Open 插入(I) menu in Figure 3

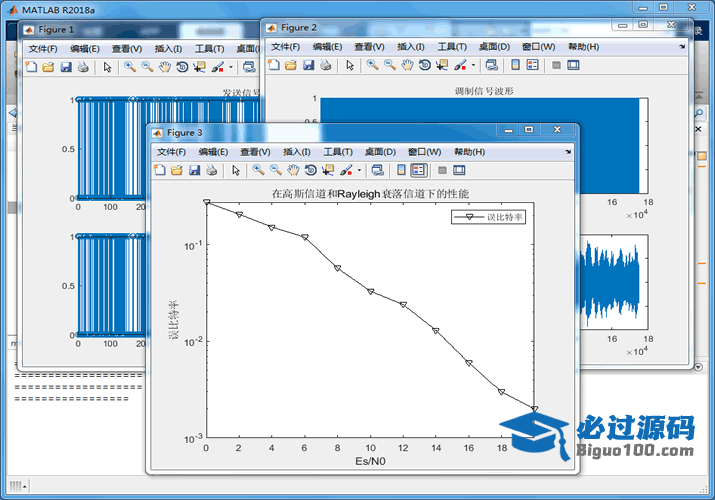(x=297, y=152)
